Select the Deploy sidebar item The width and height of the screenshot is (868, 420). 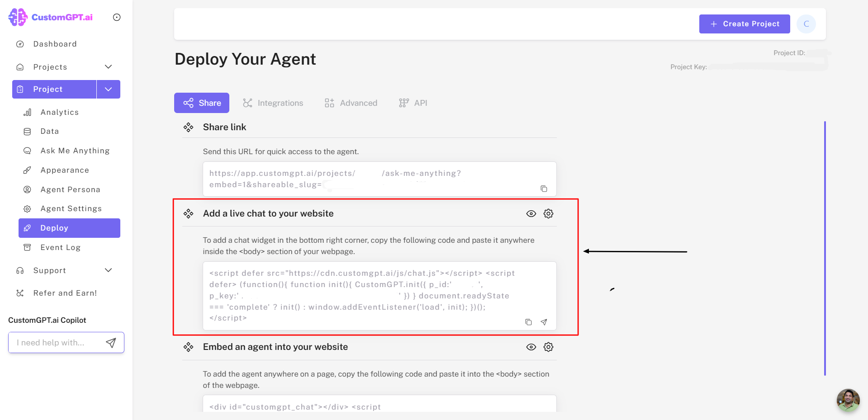tap(69, 228)
